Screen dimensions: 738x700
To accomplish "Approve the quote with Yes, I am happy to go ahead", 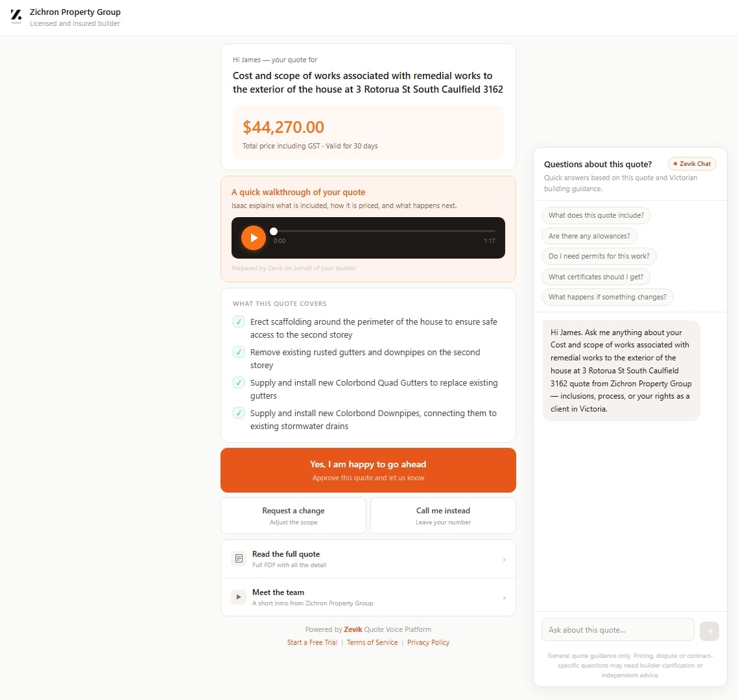I will 368,471.
